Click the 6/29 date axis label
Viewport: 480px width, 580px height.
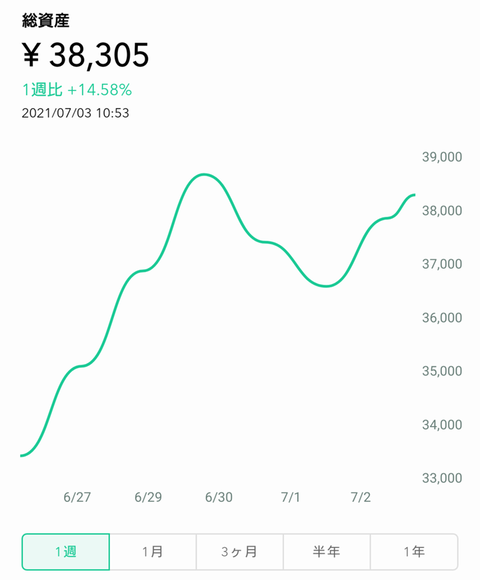click(148, 497)
